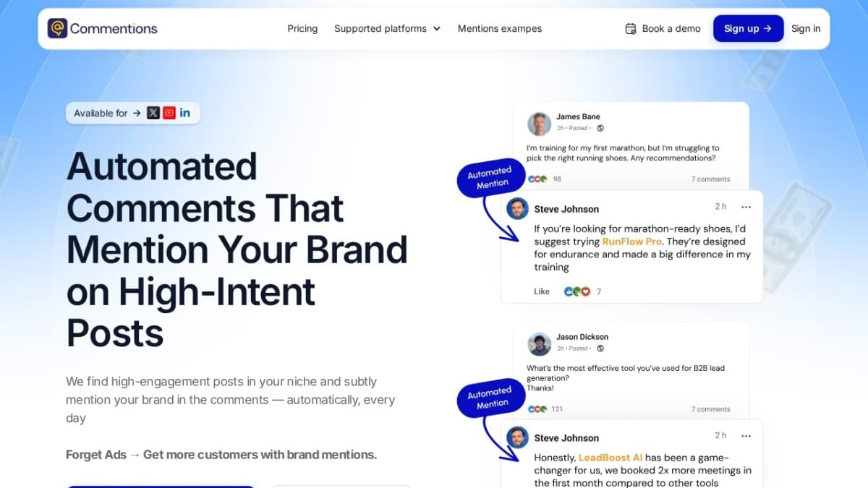
Task: Open the three-dot menu on LeadBoost AI comment
Action: (x=746, y=436)
